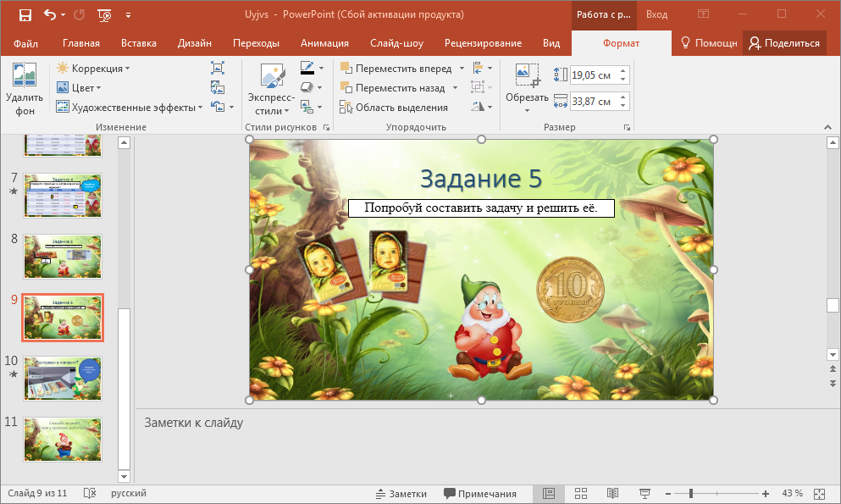Switch to the Слайд-шоу tab
Image resolution: width=841 pixels, height=504 pixels.
coord(396,43)
